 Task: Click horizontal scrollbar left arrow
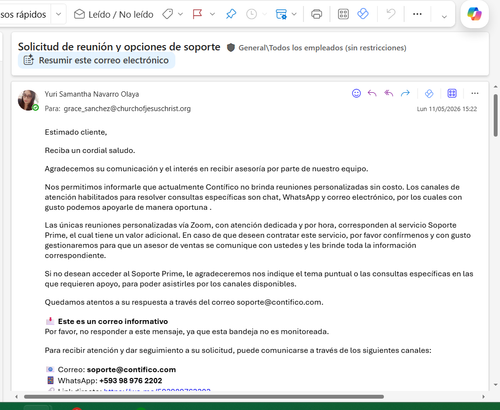(x=17, y=397)
